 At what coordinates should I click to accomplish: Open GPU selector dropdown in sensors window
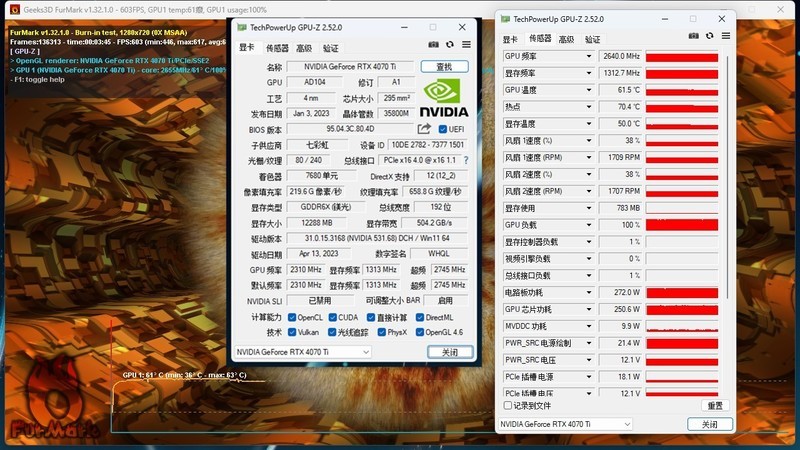point(565,424)
